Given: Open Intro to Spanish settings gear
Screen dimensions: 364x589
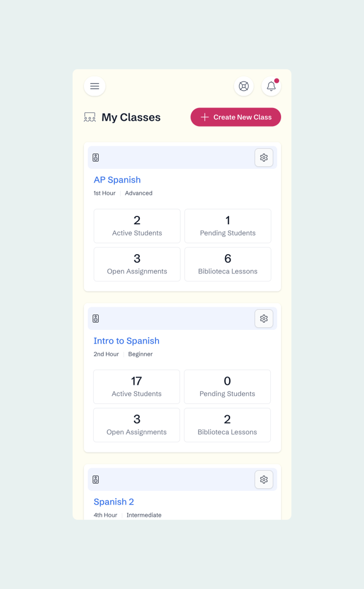Looking at the screenshot, I should tap(264, 318).
